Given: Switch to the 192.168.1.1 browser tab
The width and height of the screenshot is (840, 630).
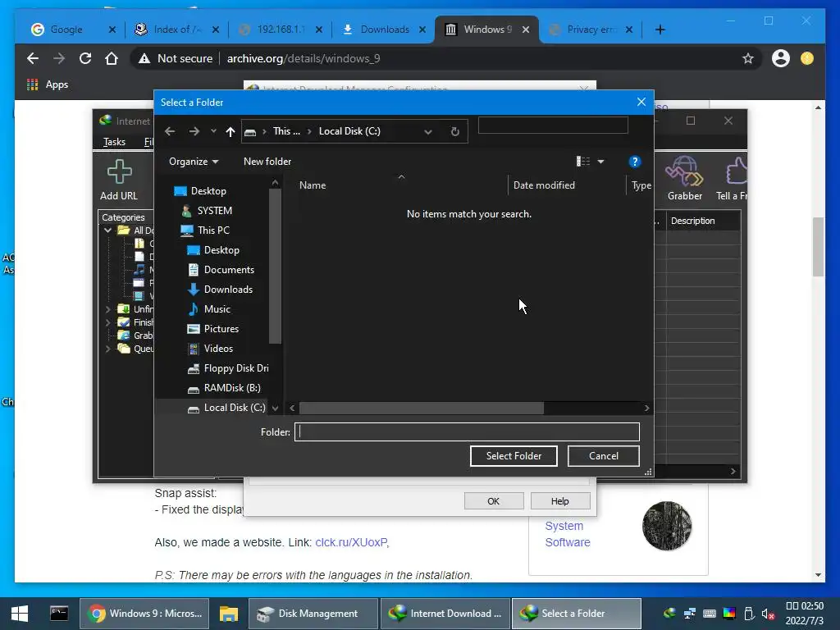Looking at the screenshot, I should 281,30.
